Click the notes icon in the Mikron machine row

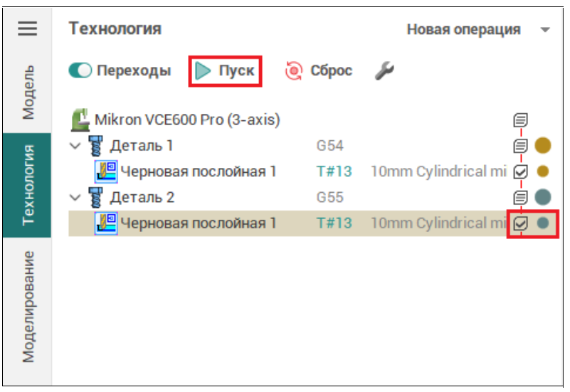click(x=520, y=120)
